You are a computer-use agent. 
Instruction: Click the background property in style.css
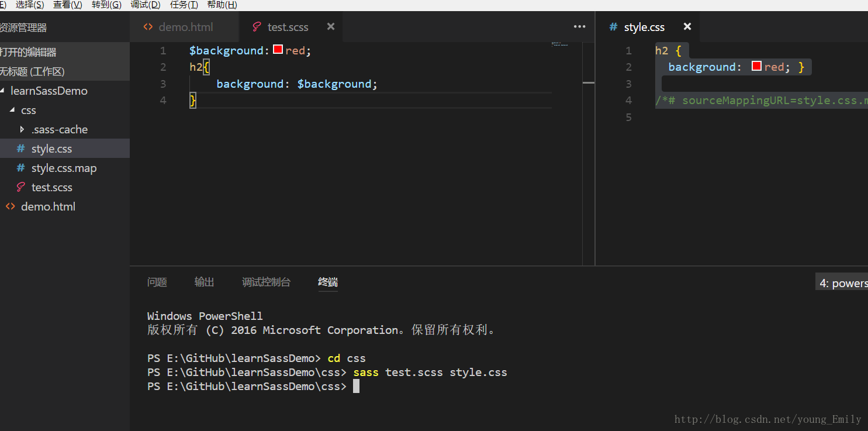(702, 67)
